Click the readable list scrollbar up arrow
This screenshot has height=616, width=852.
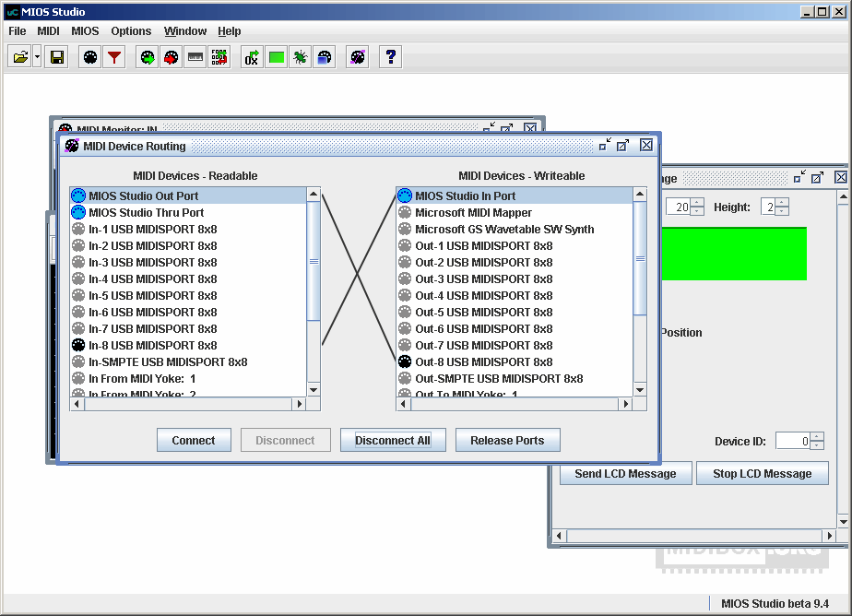tap(314, 194)
